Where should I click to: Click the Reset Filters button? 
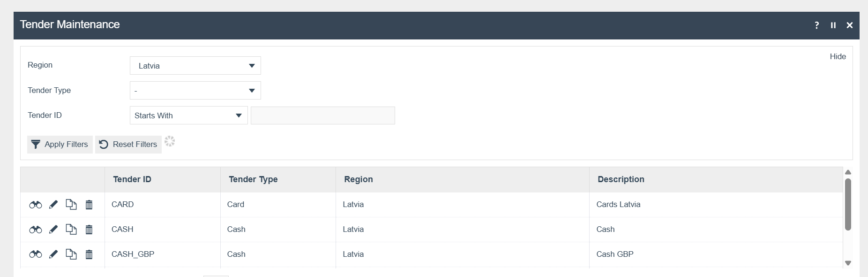click(x=128, y=145)
